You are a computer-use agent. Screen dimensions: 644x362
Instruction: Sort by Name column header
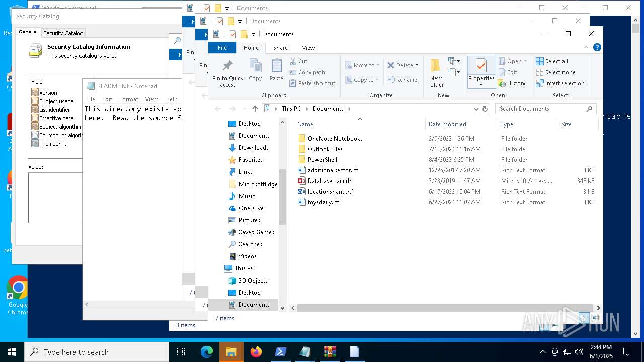pos(359,124)
